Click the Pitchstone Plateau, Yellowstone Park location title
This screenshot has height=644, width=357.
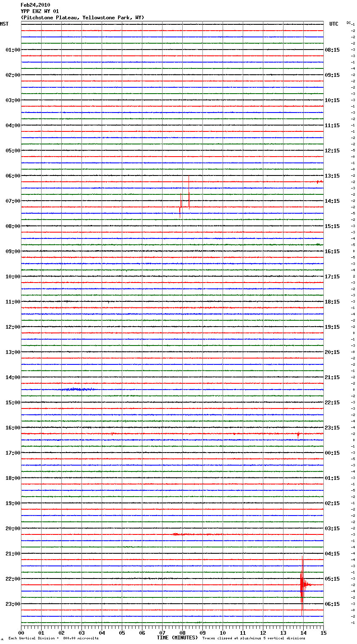coord(82,18)
